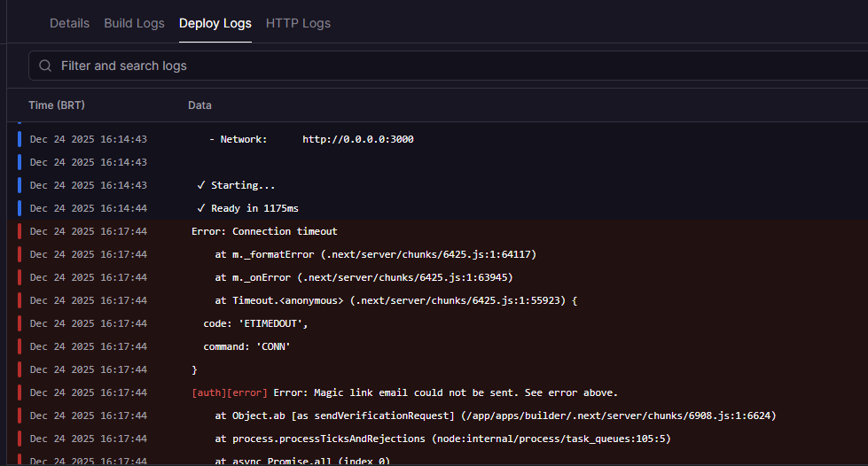Screen dimensions: 868x466
Task: Open the Details tab
Action: click(69, 23)
